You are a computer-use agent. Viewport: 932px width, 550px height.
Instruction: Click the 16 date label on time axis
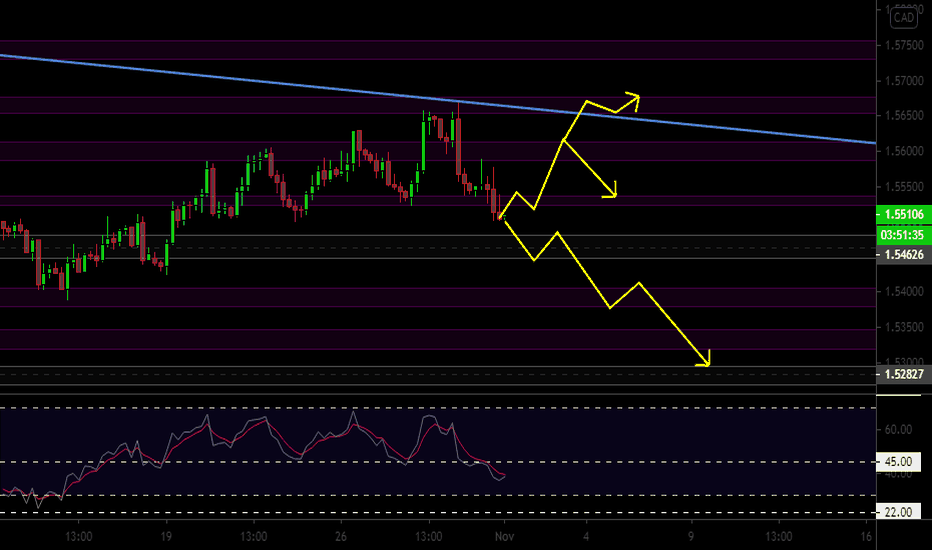pos(866,536)
